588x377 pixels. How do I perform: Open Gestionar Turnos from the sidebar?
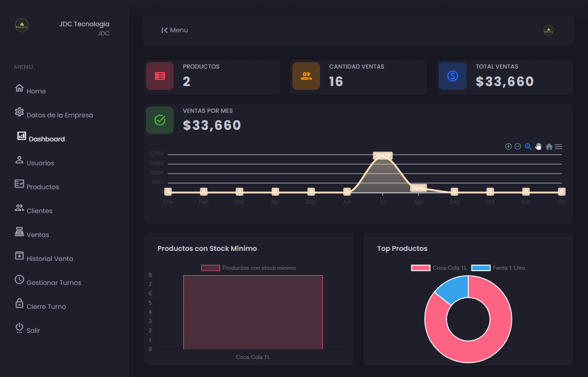click(x=53, y=283)
